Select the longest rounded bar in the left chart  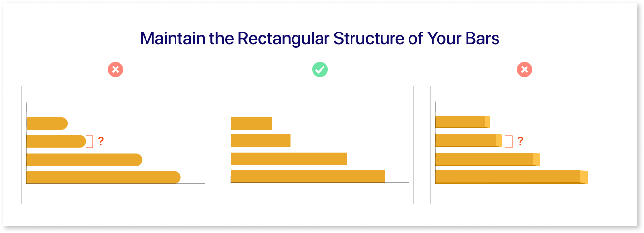[x=103, y=177]
